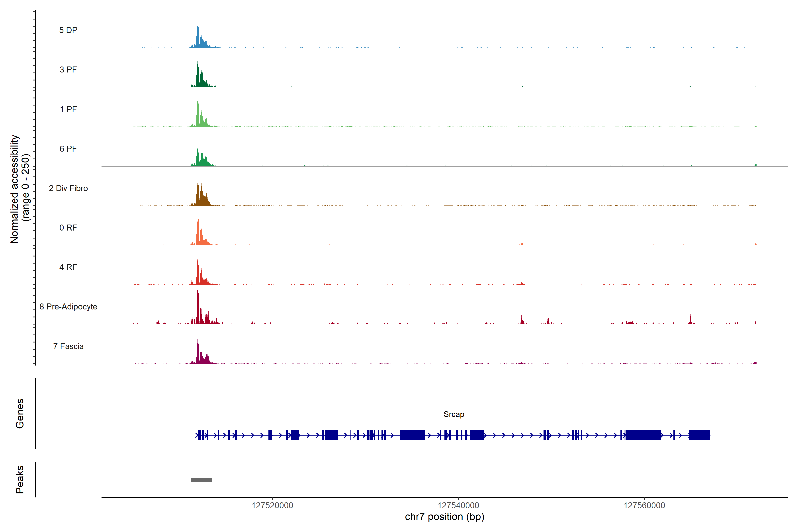This screenshot has width=798, height=532.
Task: Select the 6 PF track label
Action: (68, 149)
